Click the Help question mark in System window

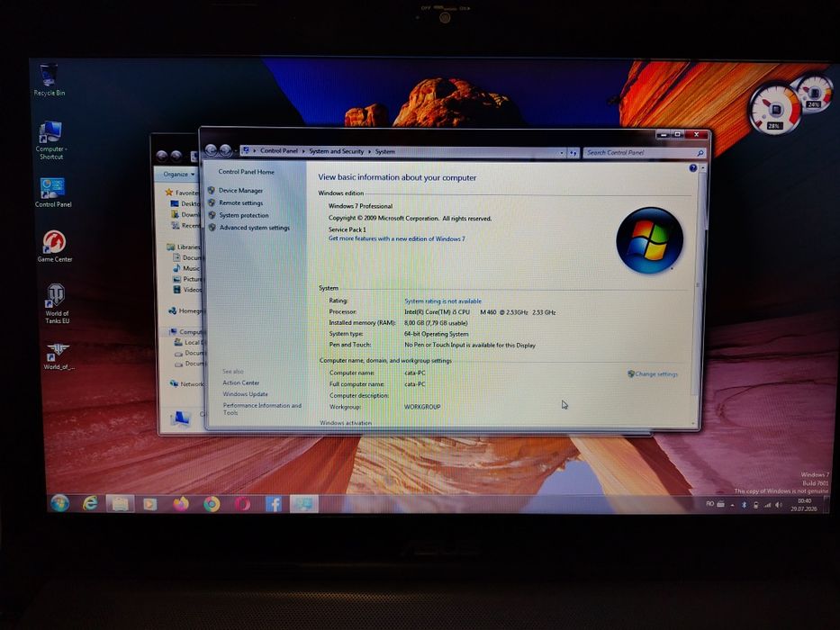692,168
